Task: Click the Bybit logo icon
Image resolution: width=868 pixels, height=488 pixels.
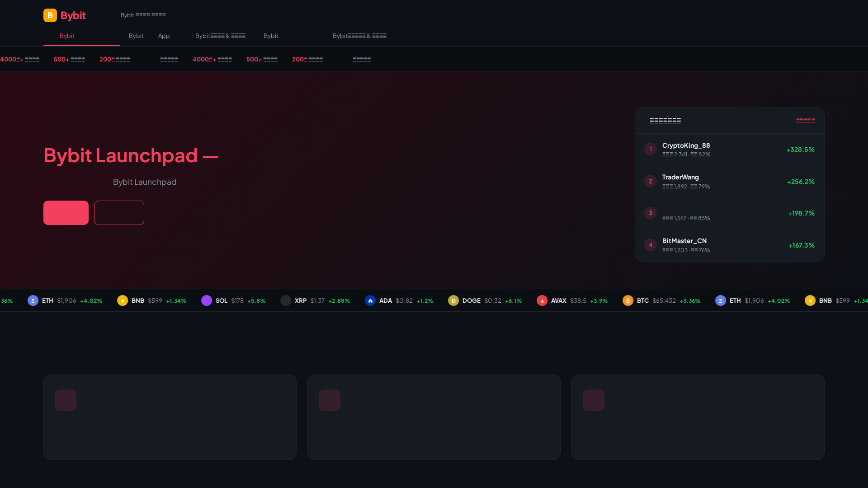Action: [x=50, y=15]
